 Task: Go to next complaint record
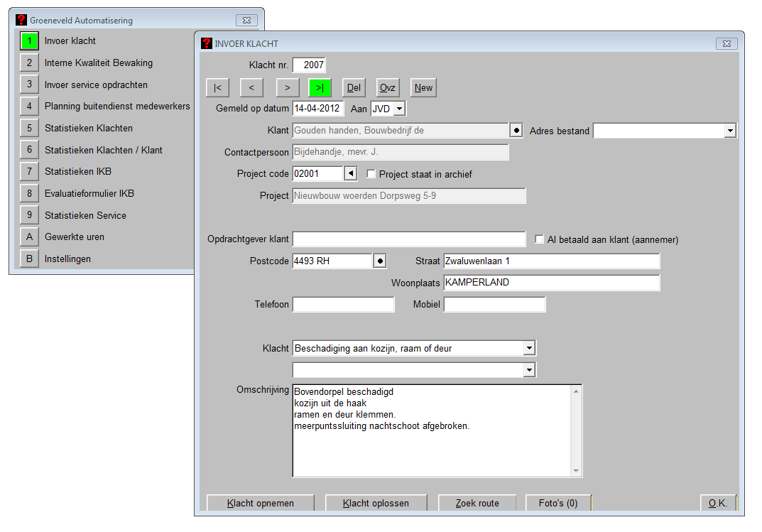coord(286,88)
